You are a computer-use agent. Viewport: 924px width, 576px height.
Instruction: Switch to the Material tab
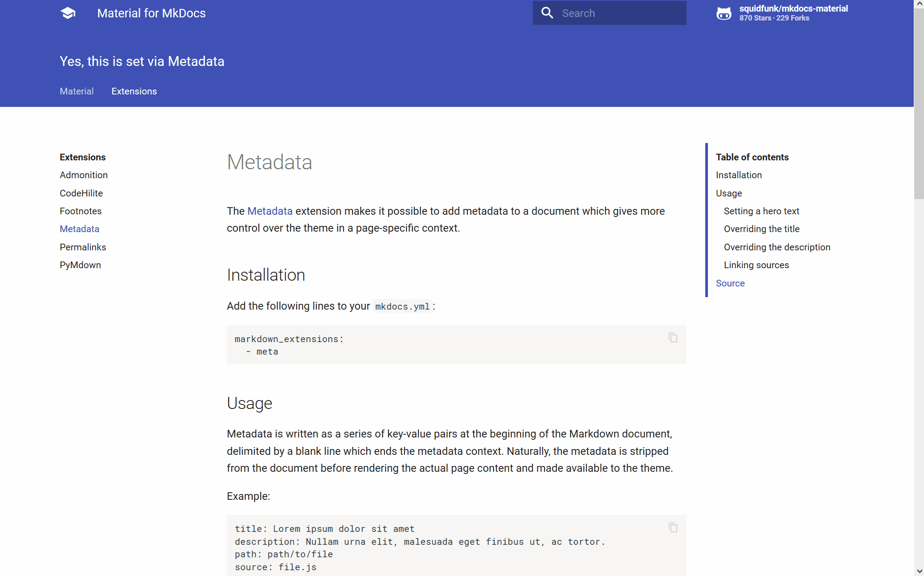(x=76, y=91)
